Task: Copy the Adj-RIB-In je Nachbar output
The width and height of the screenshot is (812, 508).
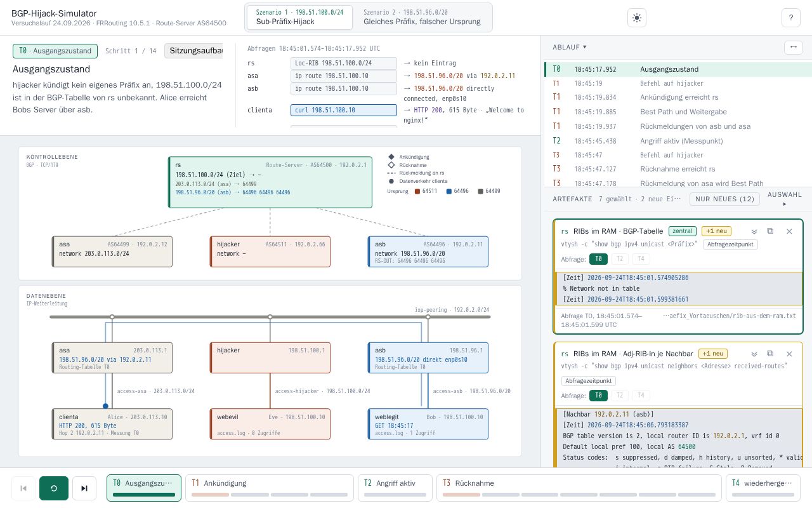Action: [x=770, y=354]
